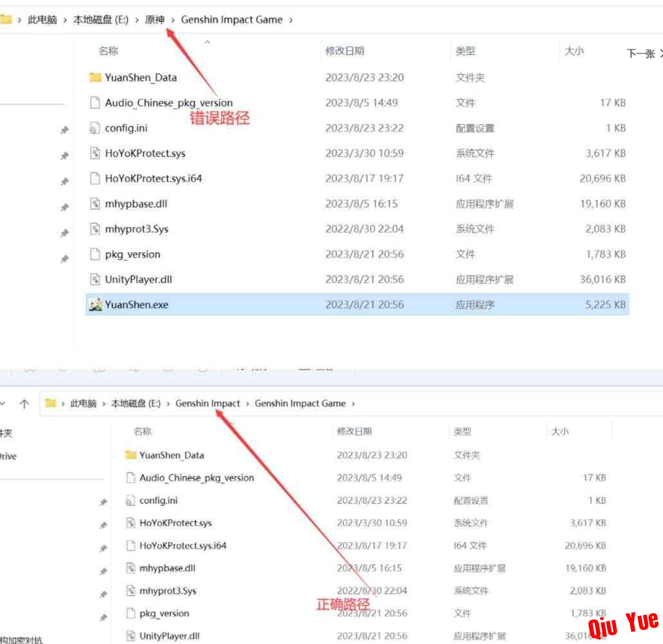Click the UnityPlayer.dll file icon in the bottom window
The image size is (663, 644).
(131, 636)
